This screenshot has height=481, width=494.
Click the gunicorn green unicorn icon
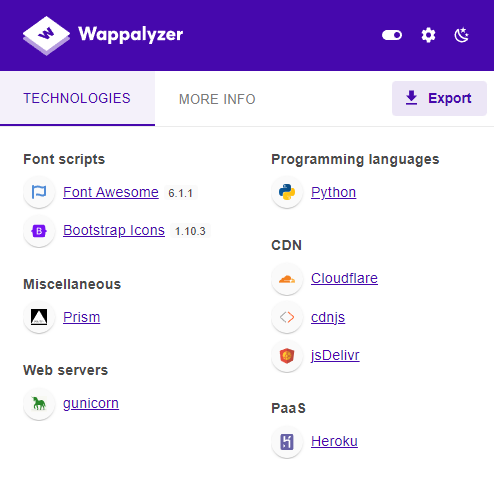(39, 404)
